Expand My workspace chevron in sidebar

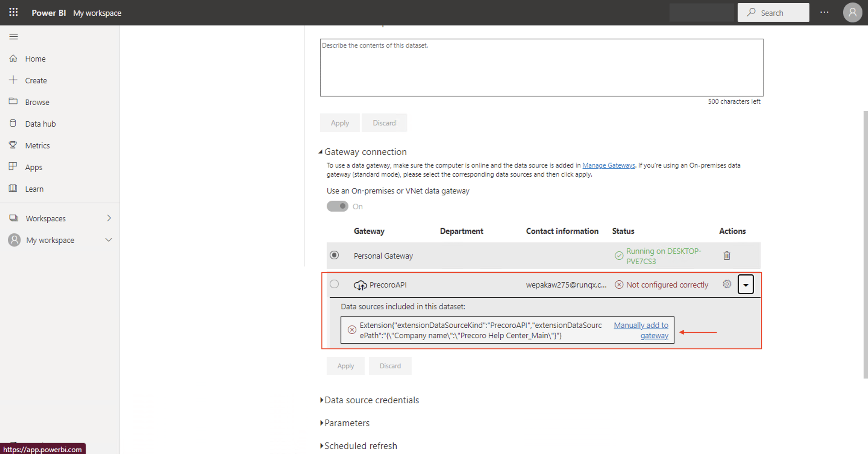tap(108, 240)
